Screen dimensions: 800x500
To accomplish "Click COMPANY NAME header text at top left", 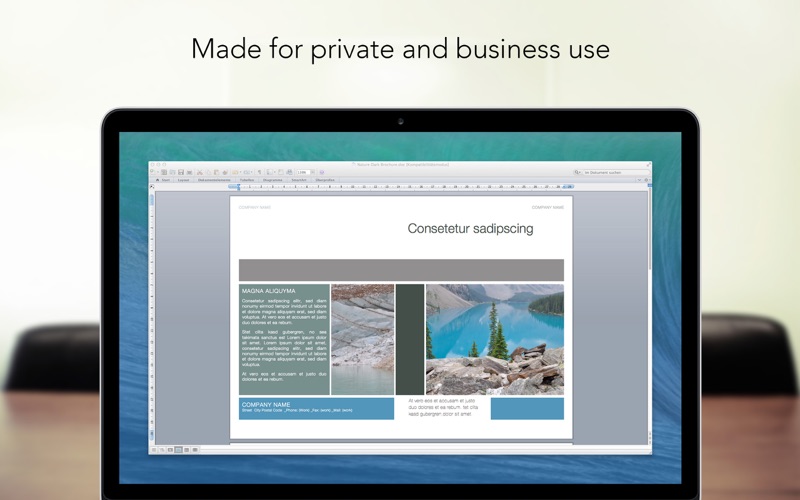I will pyautogui.click(x=255, y=208).
